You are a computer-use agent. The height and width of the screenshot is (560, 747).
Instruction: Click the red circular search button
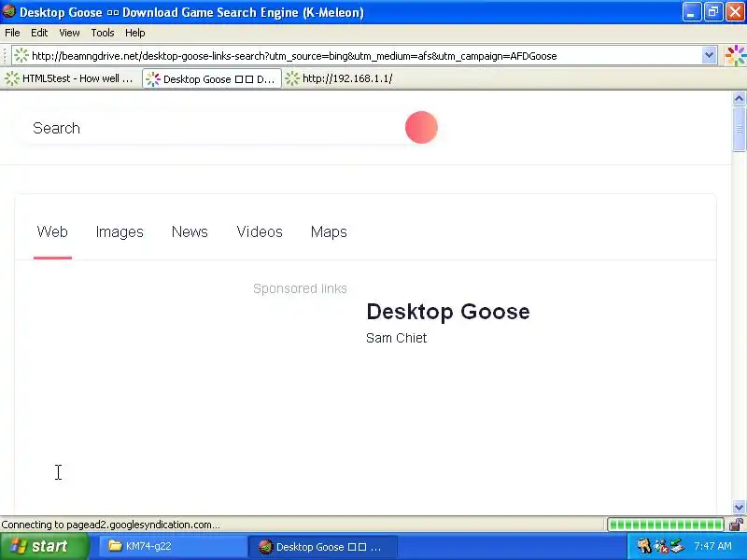pos(422,128)
